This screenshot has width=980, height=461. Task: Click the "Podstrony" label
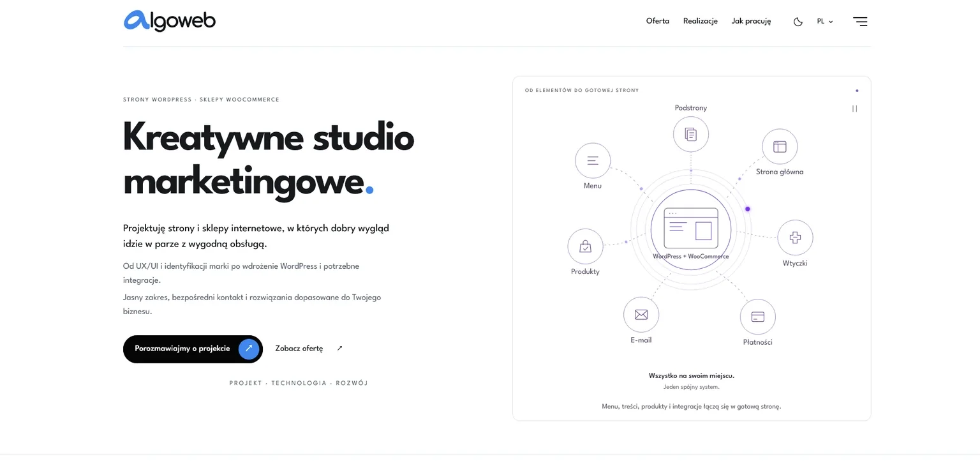[691, 108]
